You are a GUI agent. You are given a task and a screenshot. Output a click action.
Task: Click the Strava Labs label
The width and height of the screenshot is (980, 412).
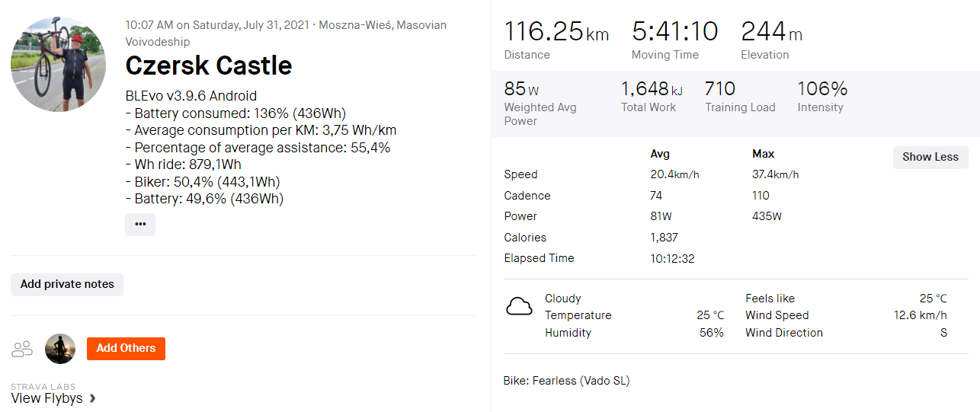tap(43, 386)
